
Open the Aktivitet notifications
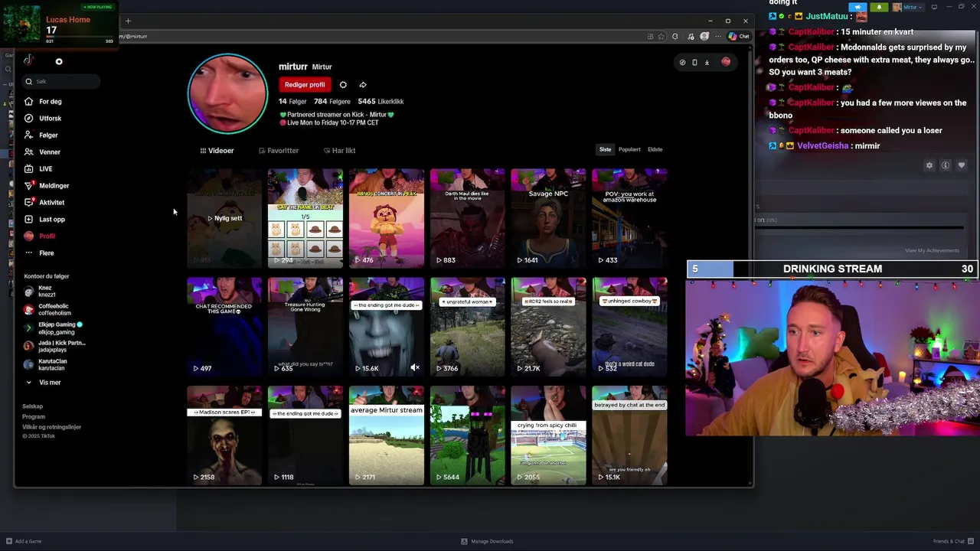tap(44, 203)
